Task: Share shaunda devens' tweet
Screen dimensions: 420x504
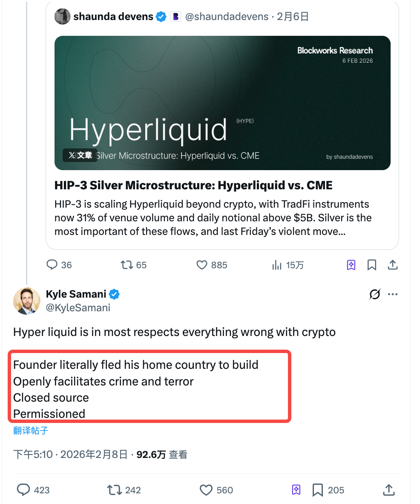Action: pyautogui.click(x=393, y=265)
